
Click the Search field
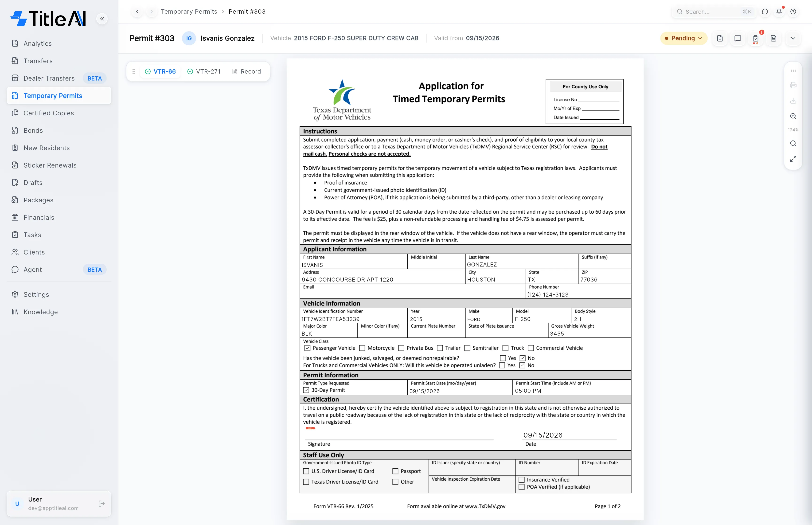714,12
